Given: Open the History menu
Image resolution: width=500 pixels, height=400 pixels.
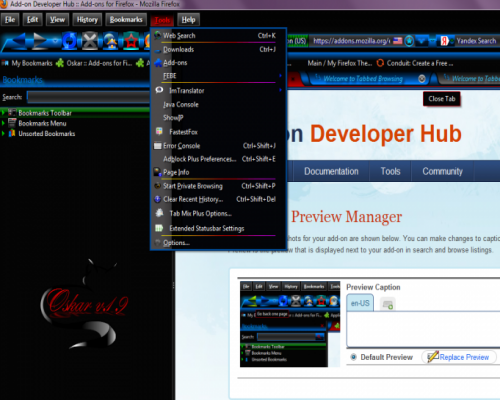Looking at the screenshot, I should [87, 20].
